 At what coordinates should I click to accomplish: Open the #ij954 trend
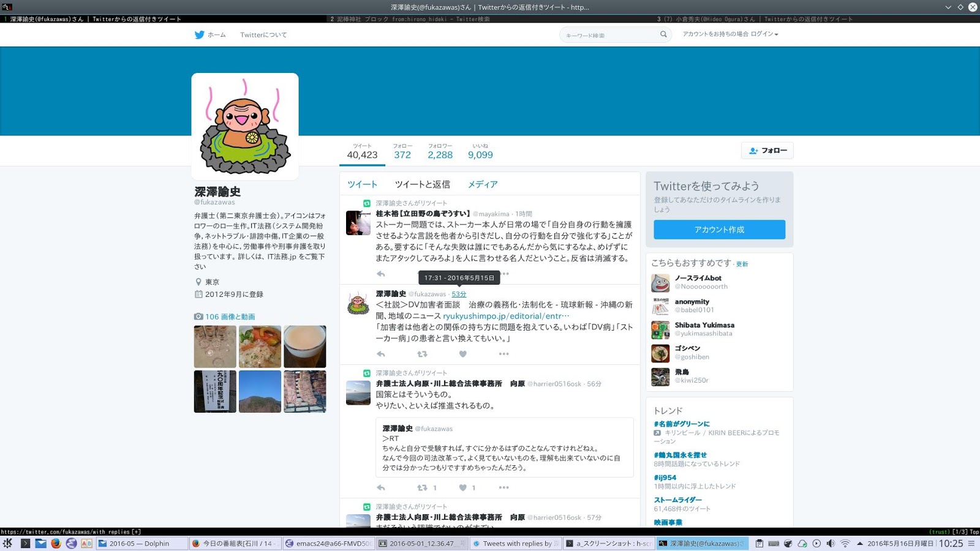coord(665,478)
